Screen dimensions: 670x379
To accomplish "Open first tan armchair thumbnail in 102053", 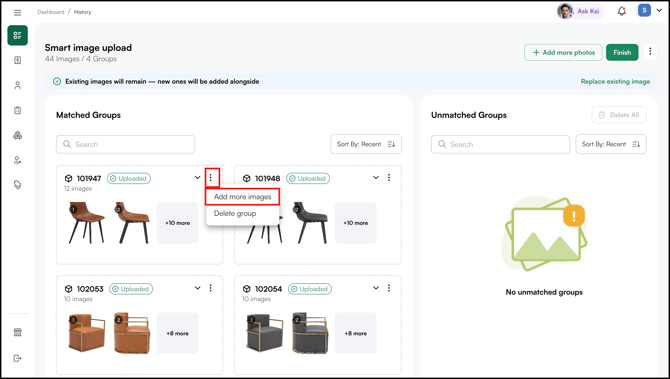I will pyautogui.click(x=87, y=333).
